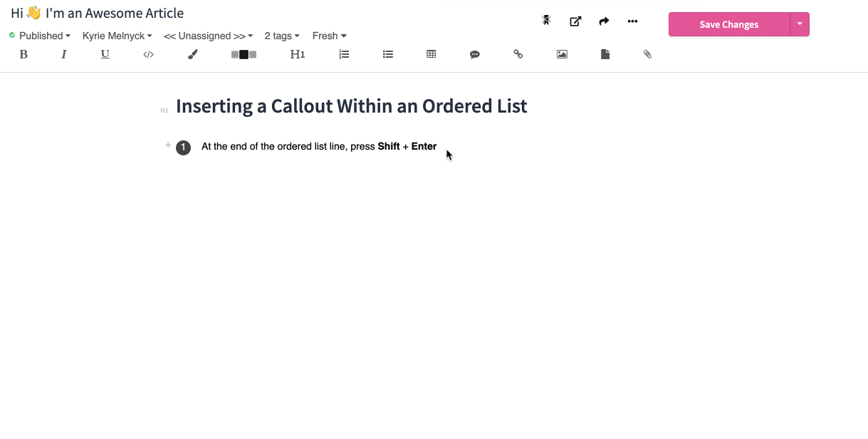Open article in new window
Screen dimensions: 868x439
575,21
